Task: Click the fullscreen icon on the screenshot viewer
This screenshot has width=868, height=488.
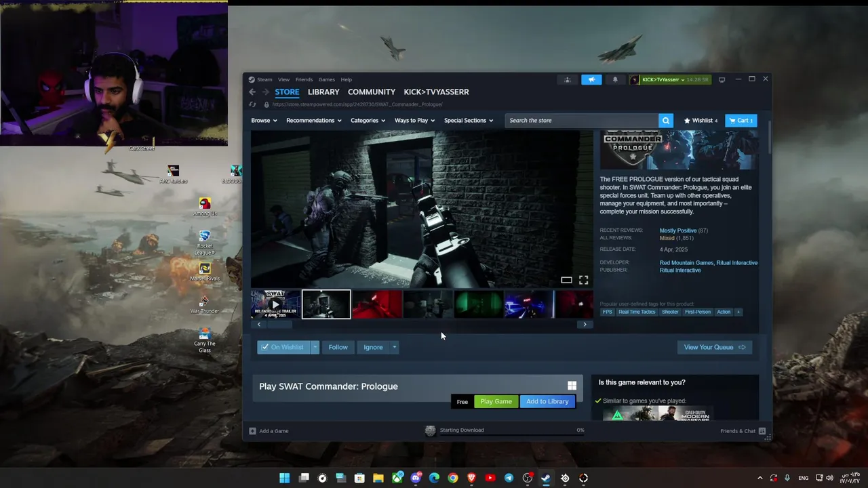Action: (x=583, y=280)
